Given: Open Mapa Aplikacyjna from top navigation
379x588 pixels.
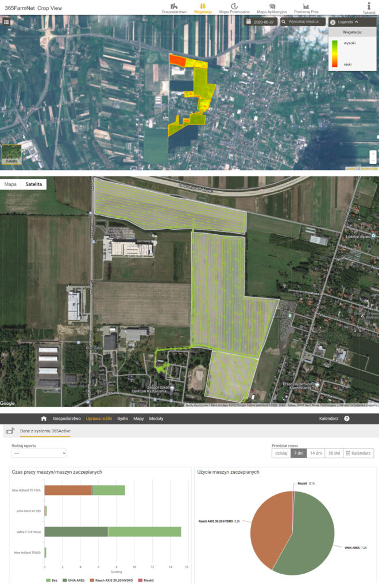Looking at the screenshot, I should [x=272, y=9].
